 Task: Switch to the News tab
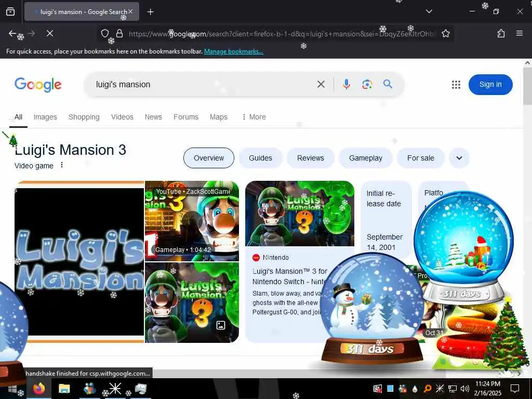click(153, 117)
